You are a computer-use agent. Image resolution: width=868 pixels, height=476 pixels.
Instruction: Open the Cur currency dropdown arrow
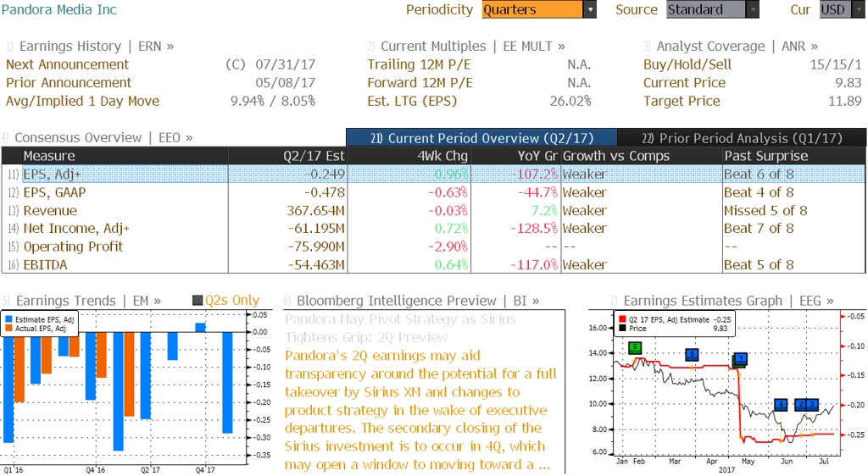click(859, 9)
